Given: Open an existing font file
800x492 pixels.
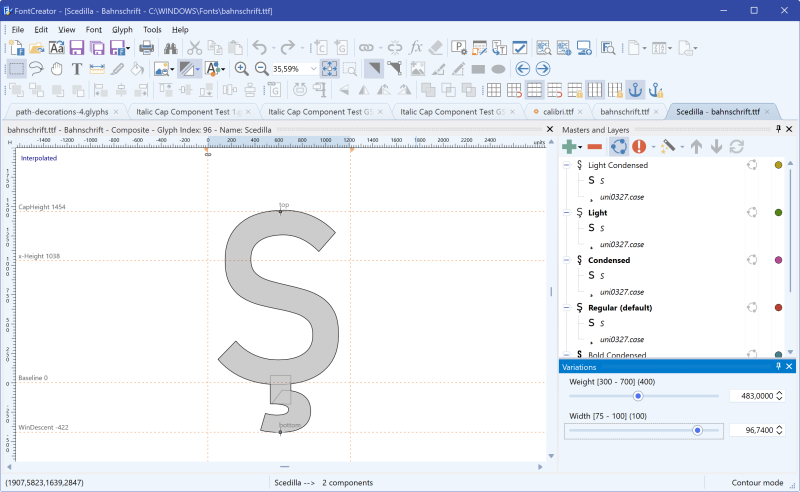Looking at the screenshot, I should (x=36, y=48).
